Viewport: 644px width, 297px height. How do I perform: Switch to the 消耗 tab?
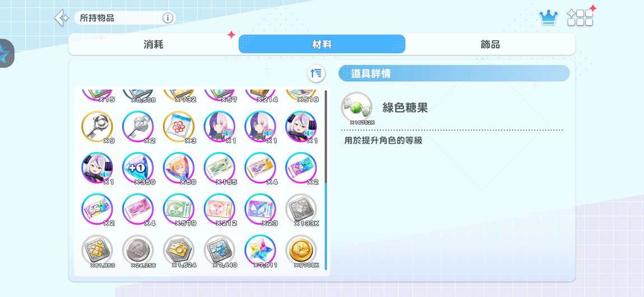tap(153, 44)
